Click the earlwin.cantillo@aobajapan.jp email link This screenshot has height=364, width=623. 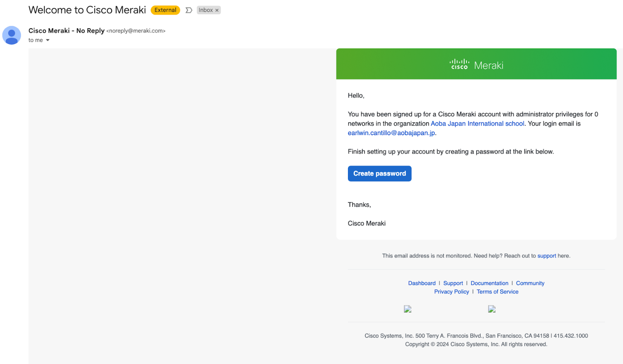point(391,133)
